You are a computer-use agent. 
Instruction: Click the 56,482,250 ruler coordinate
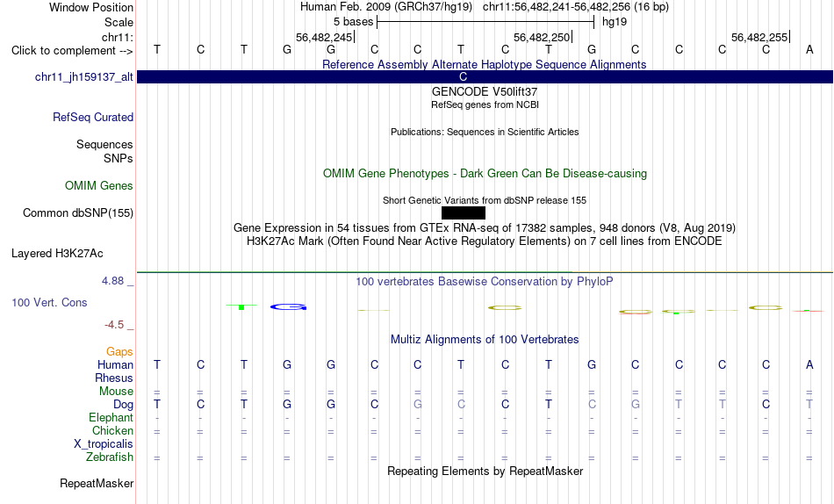point(542,37)
